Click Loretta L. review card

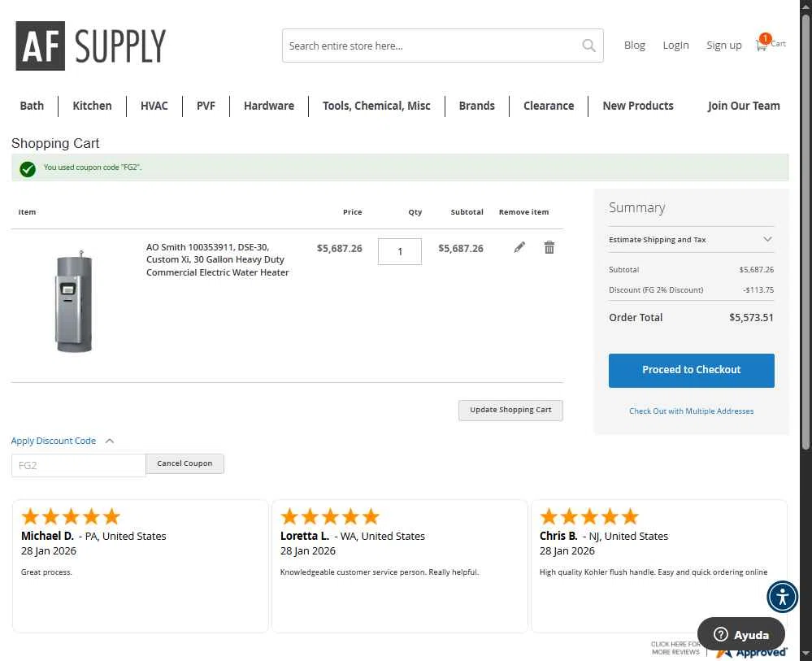pyautogui.click(x=400, y=566)
